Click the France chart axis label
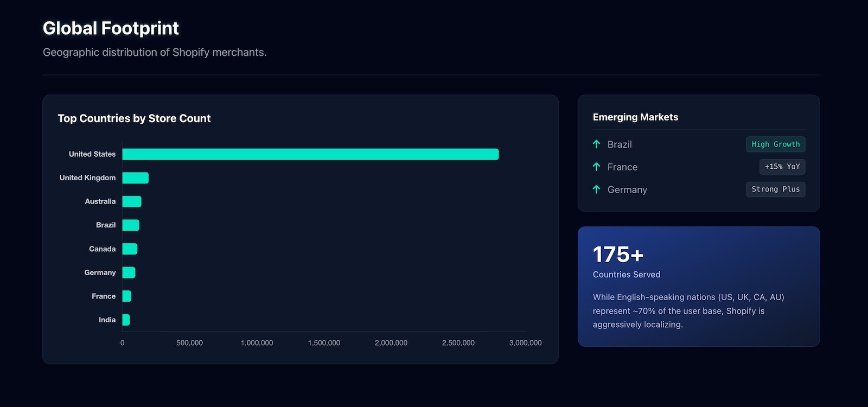Screen dimensions: 868x407 (104, 296)
